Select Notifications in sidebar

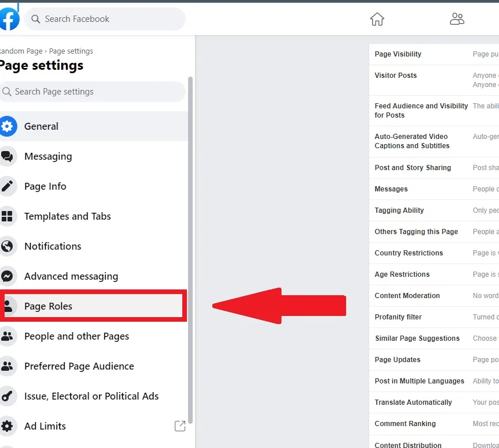94,246
